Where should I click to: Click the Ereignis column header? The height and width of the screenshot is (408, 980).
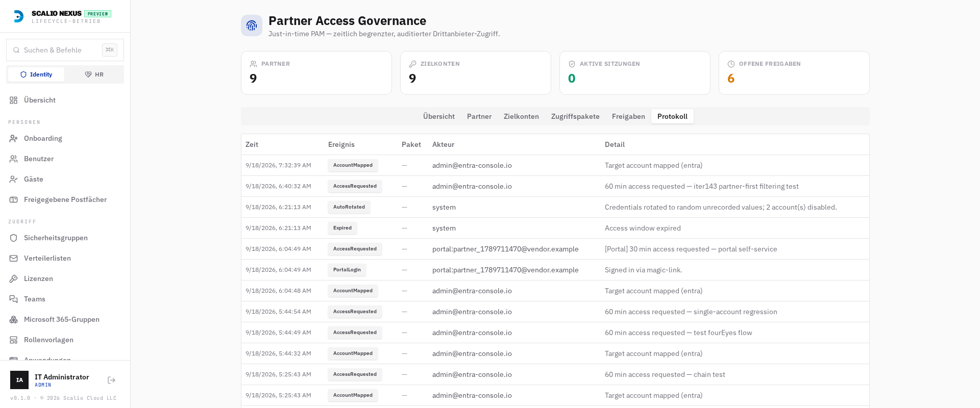coord(341,144)
